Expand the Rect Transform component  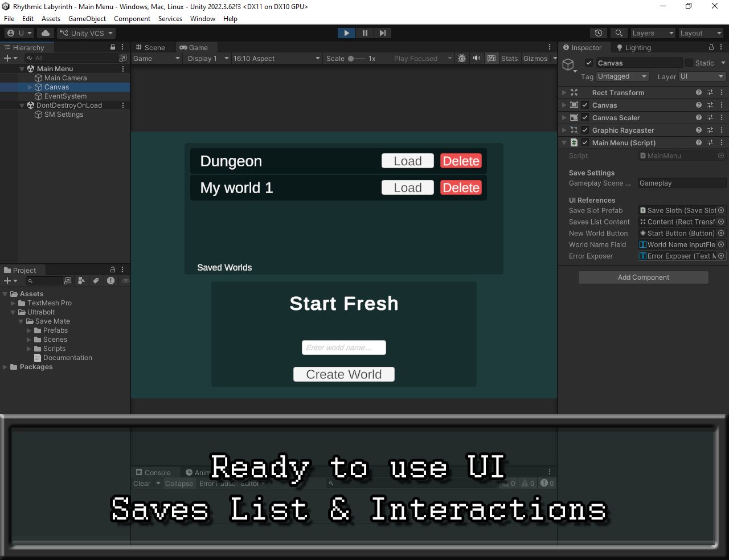point(564,92)
